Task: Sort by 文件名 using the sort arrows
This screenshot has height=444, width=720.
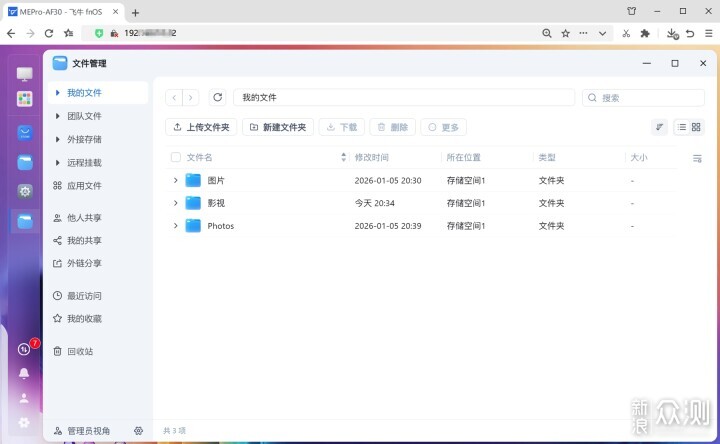Action: coord(343,157)
